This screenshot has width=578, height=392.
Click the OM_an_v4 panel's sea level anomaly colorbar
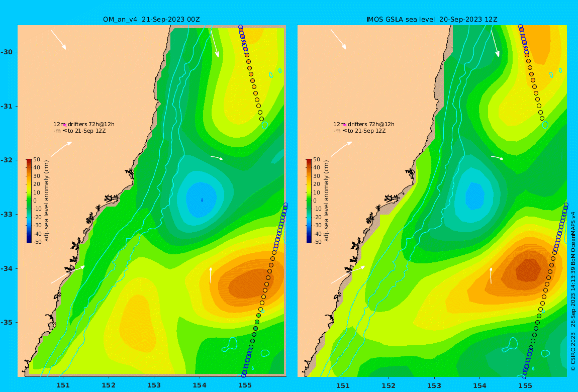point(29,201)
